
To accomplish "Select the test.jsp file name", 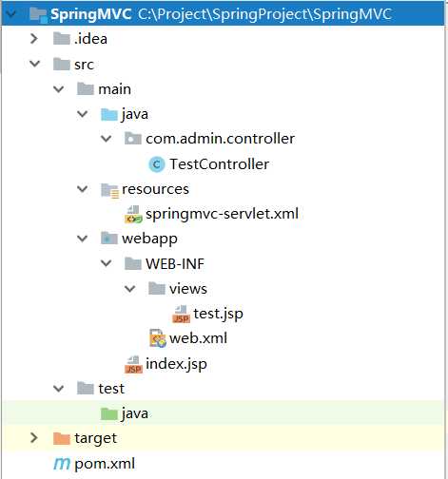I will [x=219, y=314].
